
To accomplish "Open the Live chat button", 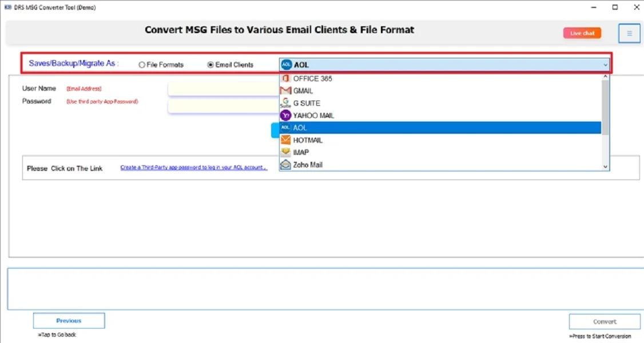I will coord(582,33).
